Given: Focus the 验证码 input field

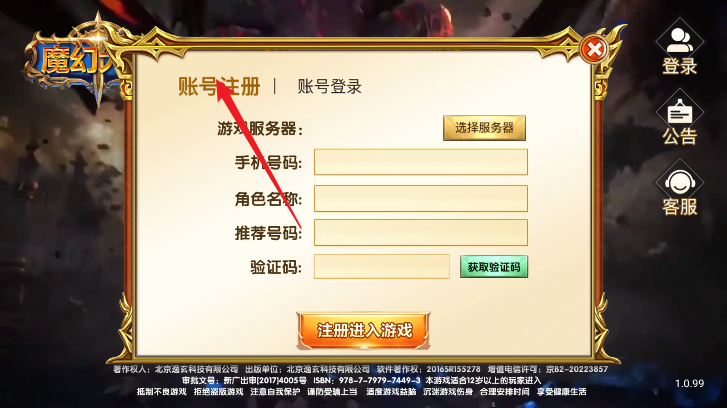Looking at the screenshot, I should (x=382, y=267).
